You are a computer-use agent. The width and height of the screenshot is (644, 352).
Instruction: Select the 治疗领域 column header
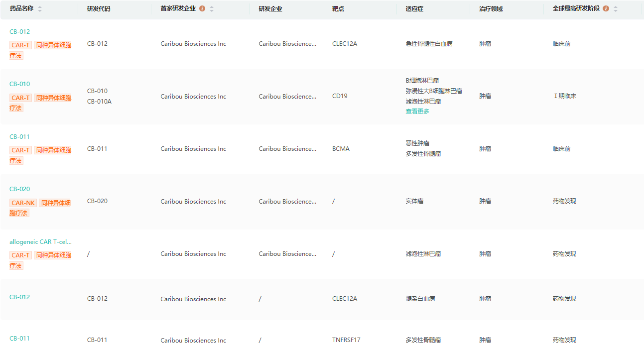click(x=491, y=9)
